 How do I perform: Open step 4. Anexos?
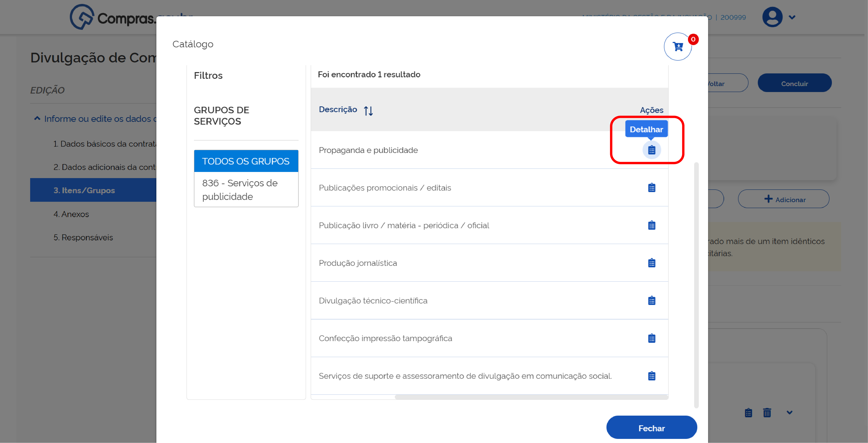click(71, 214)
